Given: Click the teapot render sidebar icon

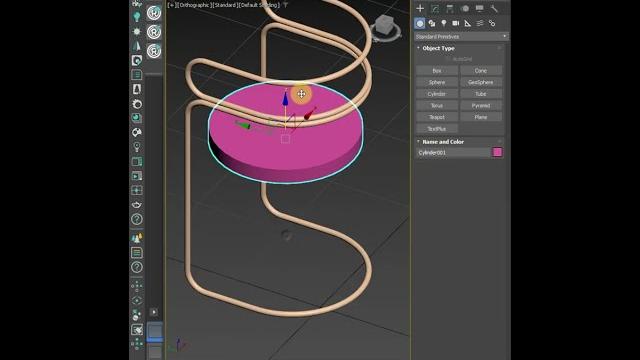Looking at the screenshot, I should pos(137,205).
